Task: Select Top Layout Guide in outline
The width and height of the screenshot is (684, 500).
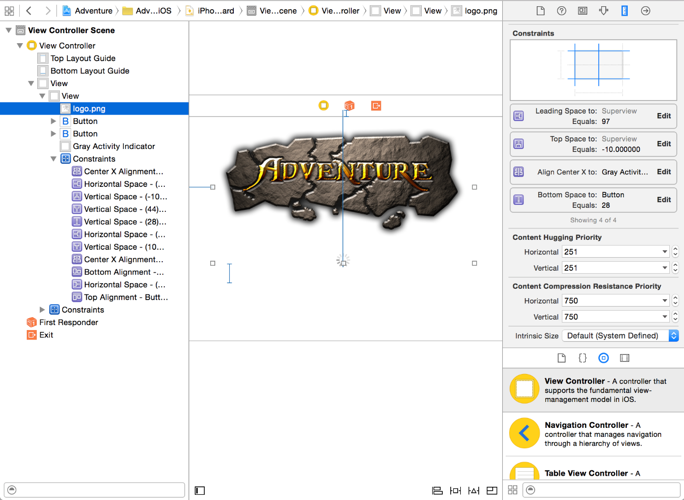Action: 83,58
